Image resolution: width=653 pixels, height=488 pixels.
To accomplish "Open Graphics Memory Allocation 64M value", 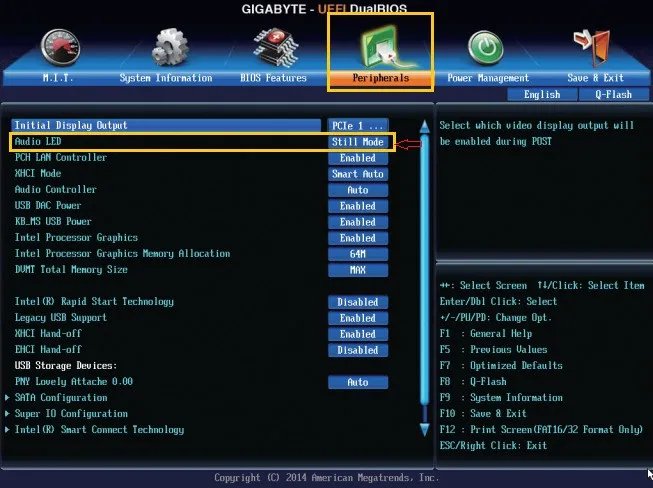I will [x=358, y=254].
